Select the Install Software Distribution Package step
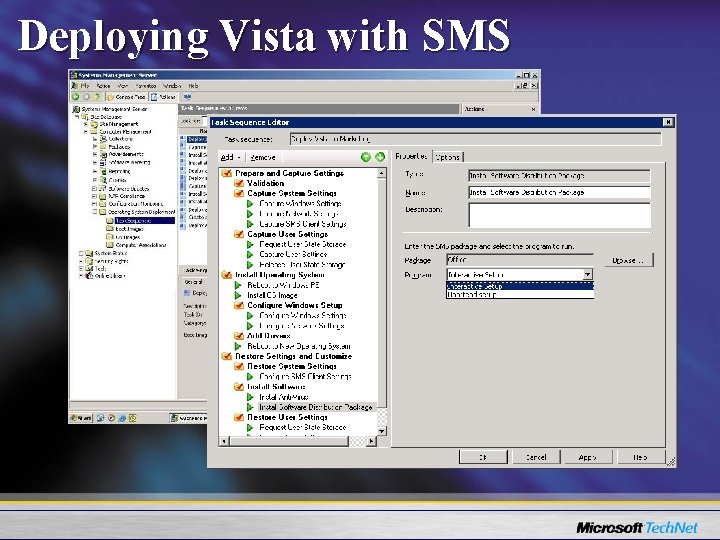 coord(316,407)
